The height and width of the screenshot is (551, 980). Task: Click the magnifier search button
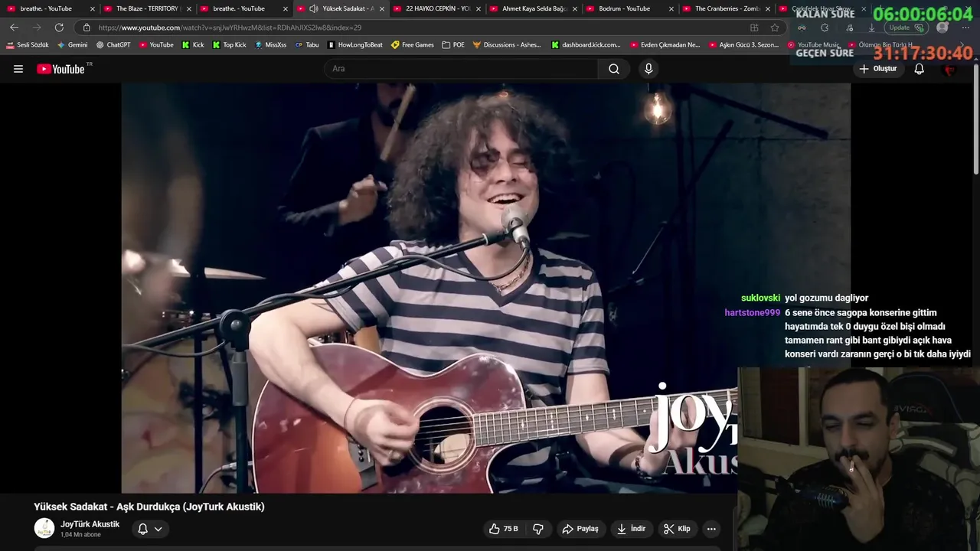pyautogui.click(x=614, y=69)
